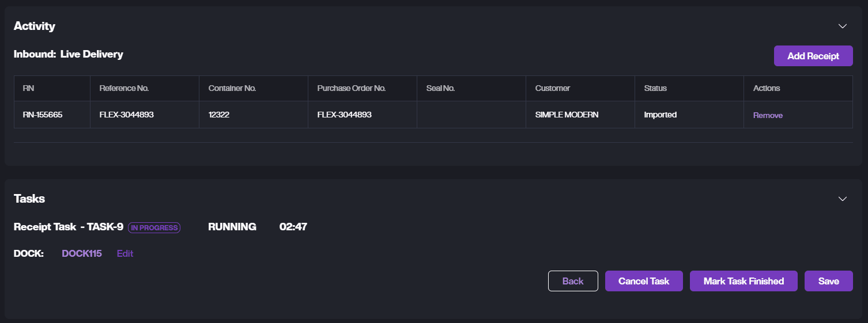Click the Purchase Order No. column header
Viewport: 868px width, 323px height.
click(351, 88)
